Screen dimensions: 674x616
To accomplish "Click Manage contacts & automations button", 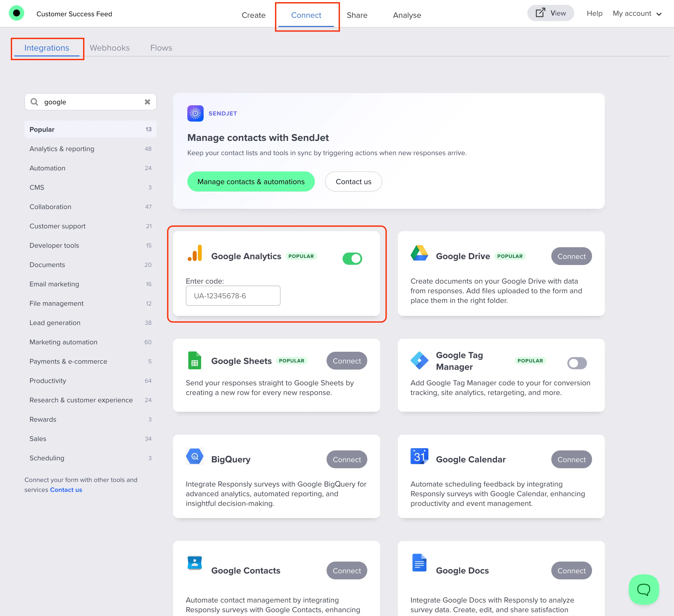I will pyautogui.click(x=251, y=181).
